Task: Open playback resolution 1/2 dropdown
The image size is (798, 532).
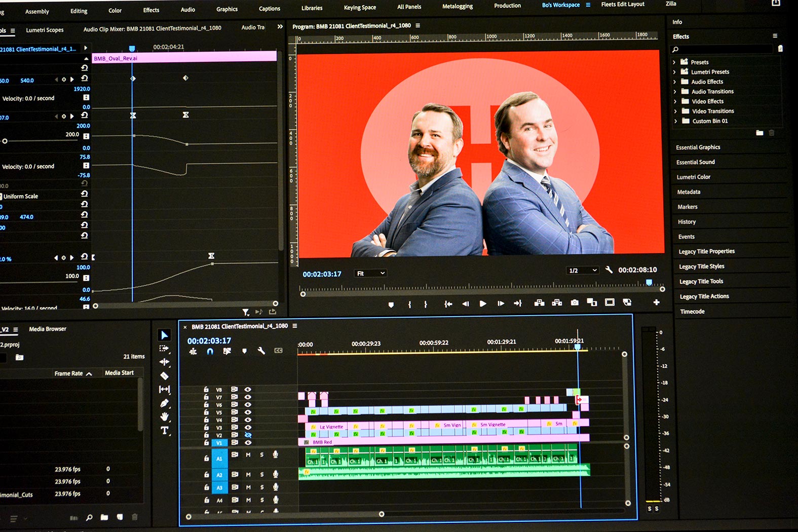Action: (583, 271)
